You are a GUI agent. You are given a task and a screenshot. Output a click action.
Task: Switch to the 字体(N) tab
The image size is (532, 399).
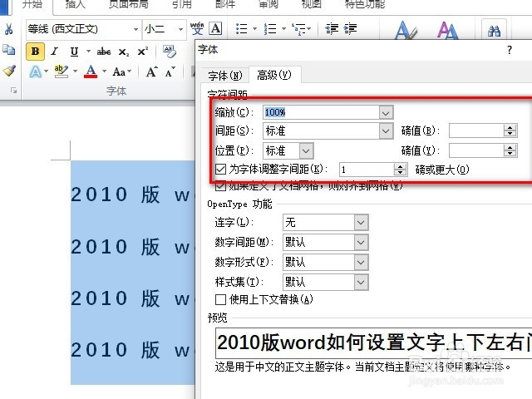(x=225, y=76)
